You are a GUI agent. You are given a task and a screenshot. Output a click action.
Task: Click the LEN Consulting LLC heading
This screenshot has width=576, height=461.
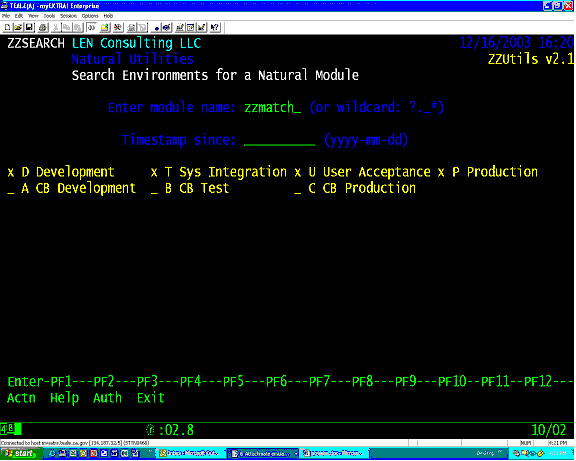click(x=136, y=43)
